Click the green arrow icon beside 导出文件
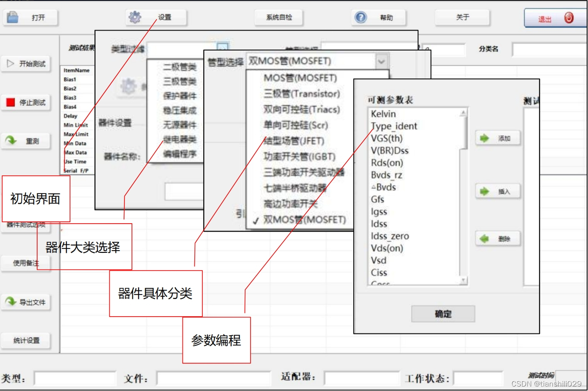588x391 pixels. (11, 302)
